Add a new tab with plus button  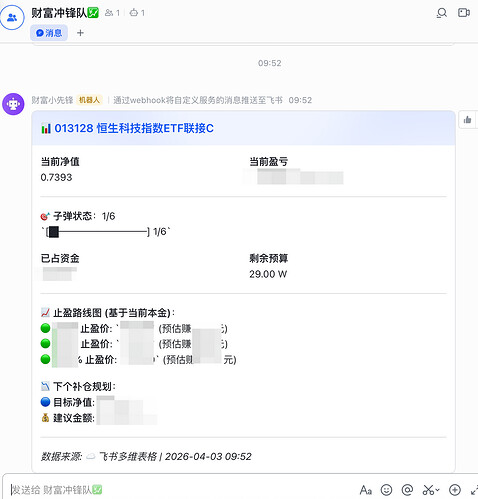pyautogui.click(x=80, y=33)
